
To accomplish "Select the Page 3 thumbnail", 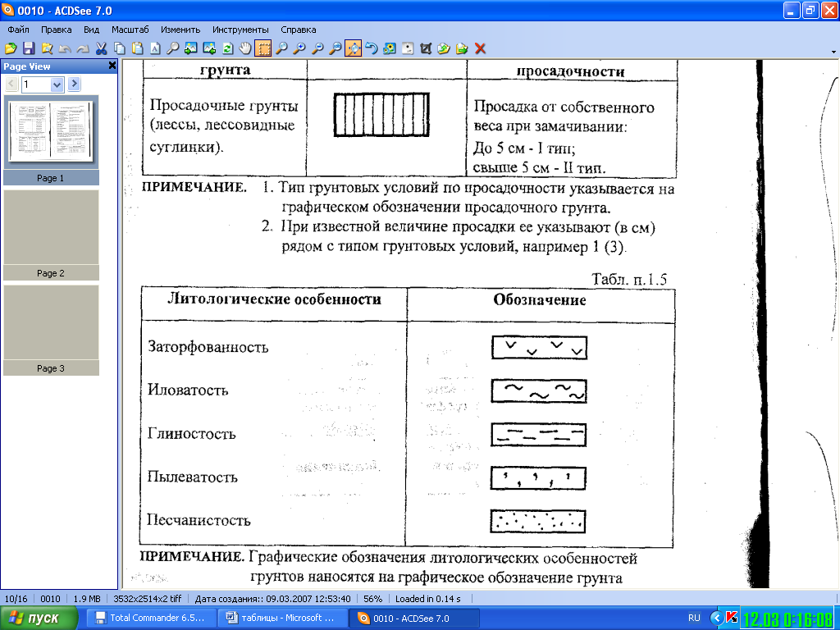I will [51, 331].
